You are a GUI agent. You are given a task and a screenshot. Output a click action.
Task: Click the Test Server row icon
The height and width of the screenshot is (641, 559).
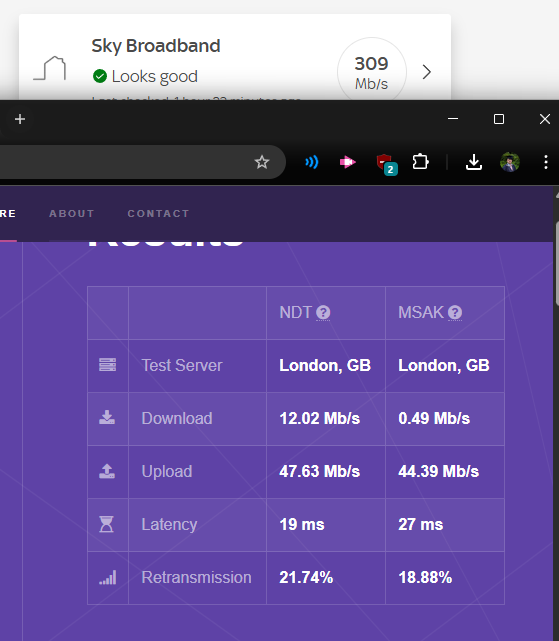point(108,365)
